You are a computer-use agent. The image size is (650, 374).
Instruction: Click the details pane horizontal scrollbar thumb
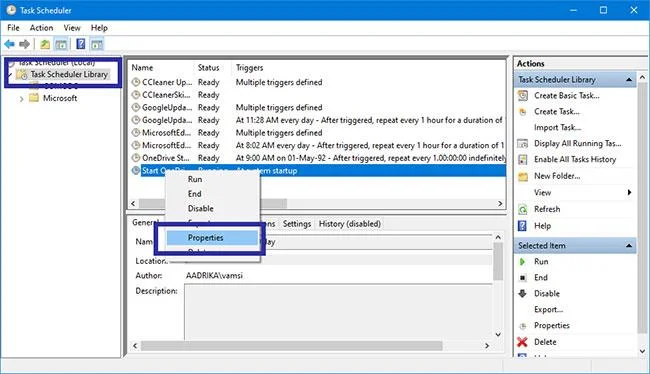[291, 346]
